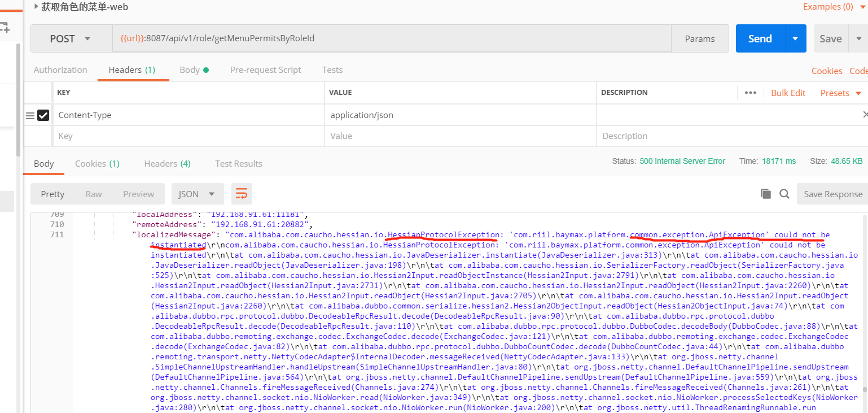Uncheck the Content-Type header checkbox
868x413 pixels.
pos(43,115)
